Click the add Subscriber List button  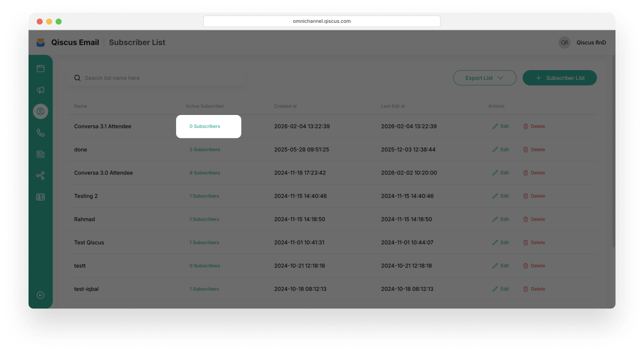[x=559, y=78]
